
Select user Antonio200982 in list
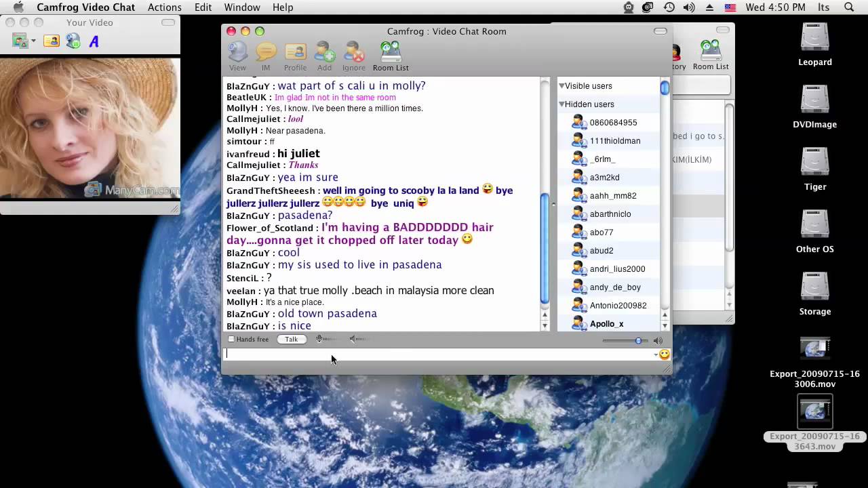[x=608, y=306]
